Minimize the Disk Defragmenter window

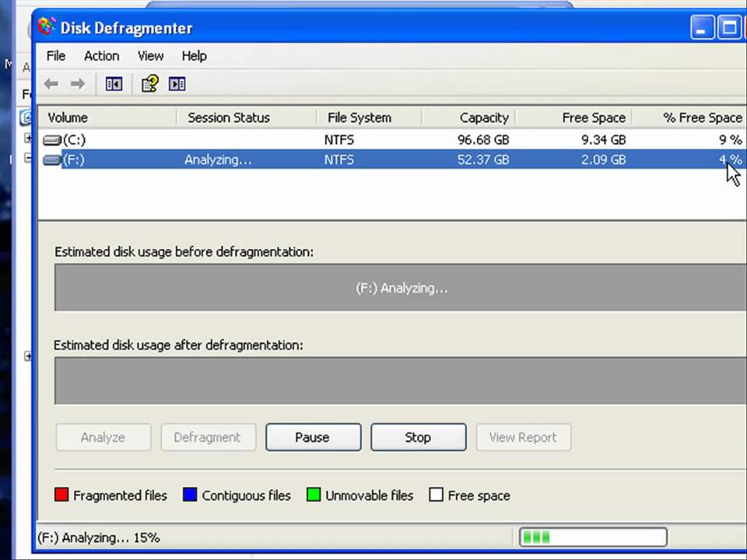[x=702, y=27]
